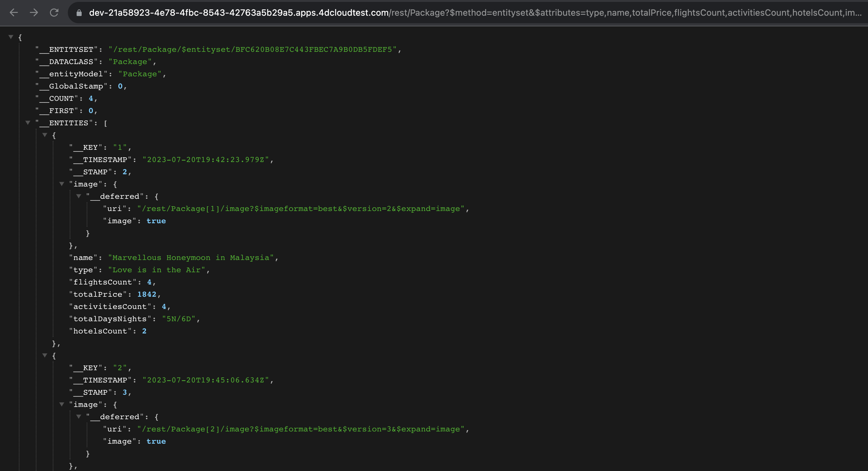
Task: Go forward to the next page
Action: click(34, 13)
